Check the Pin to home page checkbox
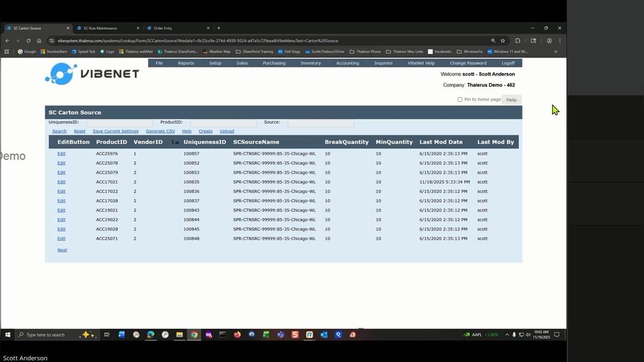The width and height of the screenshot is (644, 362). (x=460, y=99)
